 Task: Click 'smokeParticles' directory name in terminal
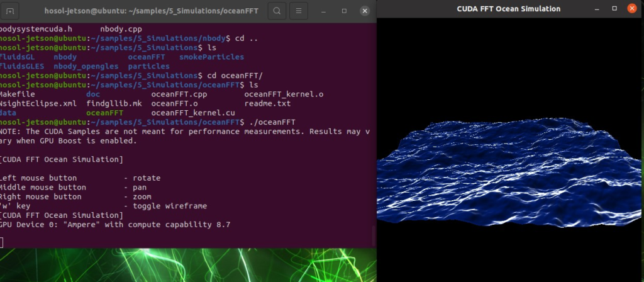[x=211, y=57]
